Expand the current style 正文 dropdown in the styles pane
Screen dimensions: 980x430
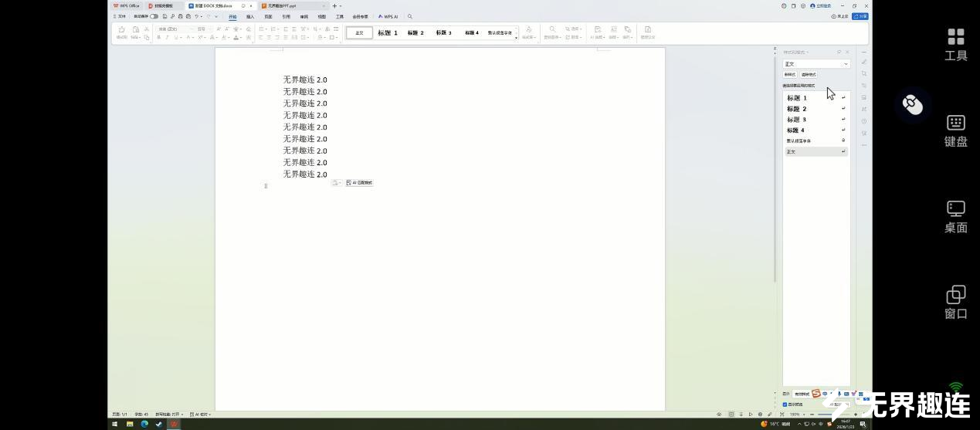click(846, 64)
